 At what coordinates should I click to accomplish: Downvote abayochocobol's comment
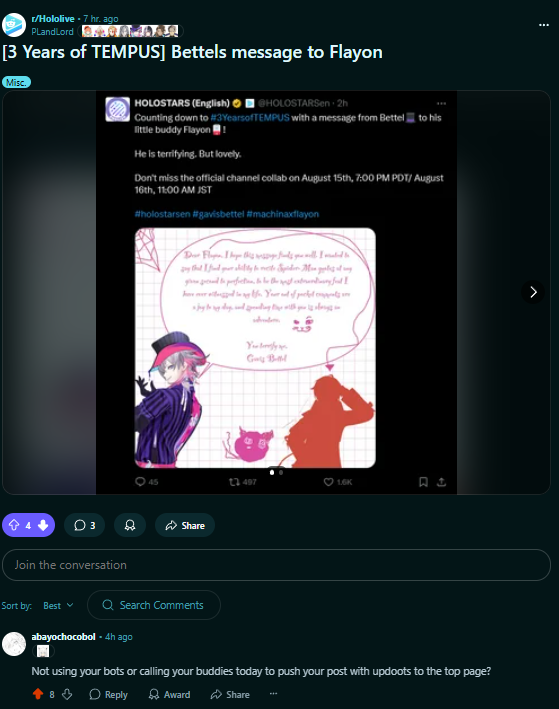click(x=67, y=694)
